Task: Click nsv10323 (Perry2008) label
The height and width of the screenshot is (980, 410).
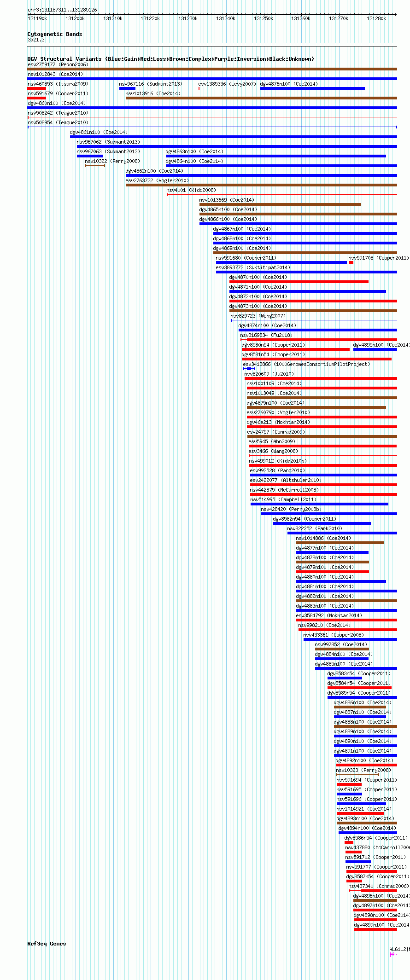Action: 363,770
